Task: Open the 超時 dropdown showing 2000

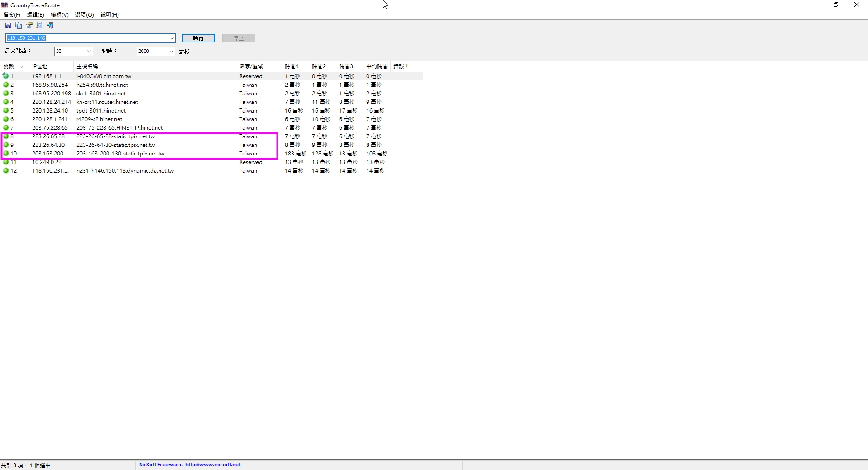Action: 171,52
